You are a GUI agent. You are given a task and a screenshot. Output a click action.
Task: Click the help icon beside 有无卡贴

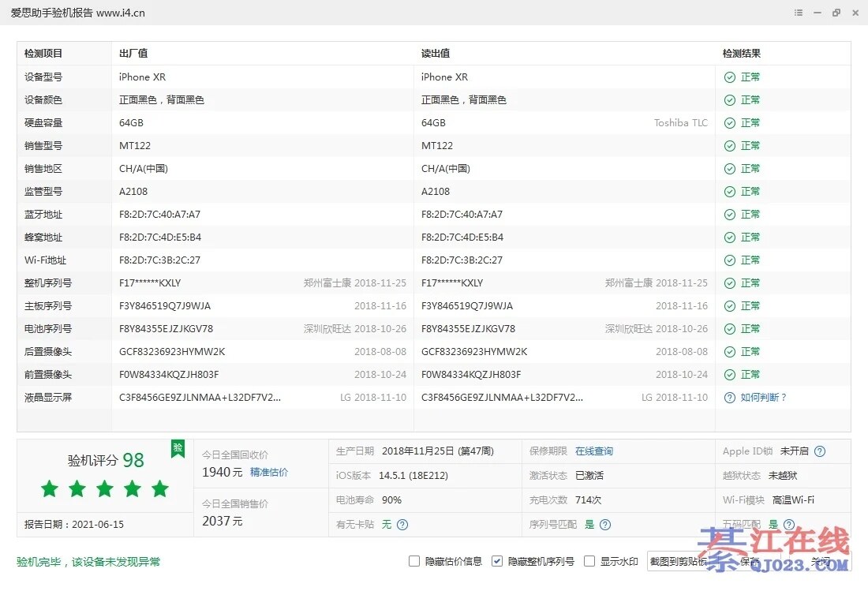pyautogui.click(x=402, y=525)
